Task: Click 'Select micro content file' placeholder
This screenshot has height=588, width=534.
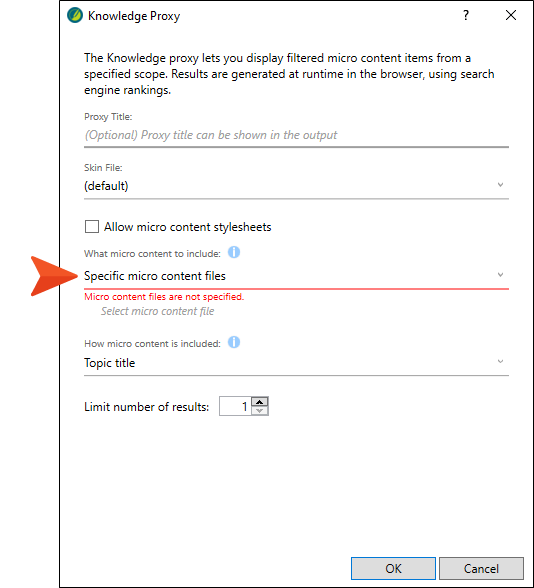Action: (158, 311)
